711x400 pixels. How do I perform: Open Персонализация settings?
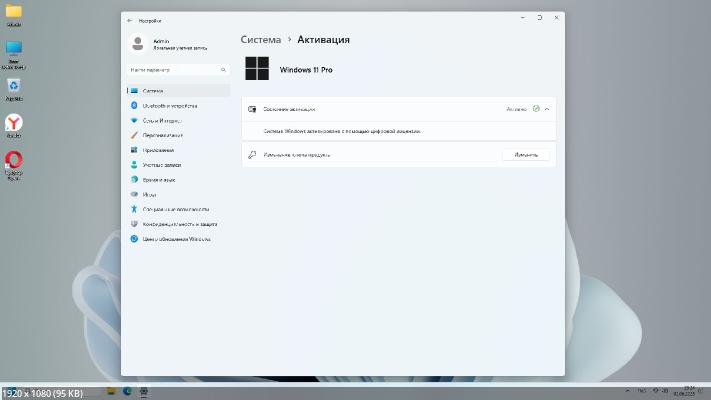[178, 135]
